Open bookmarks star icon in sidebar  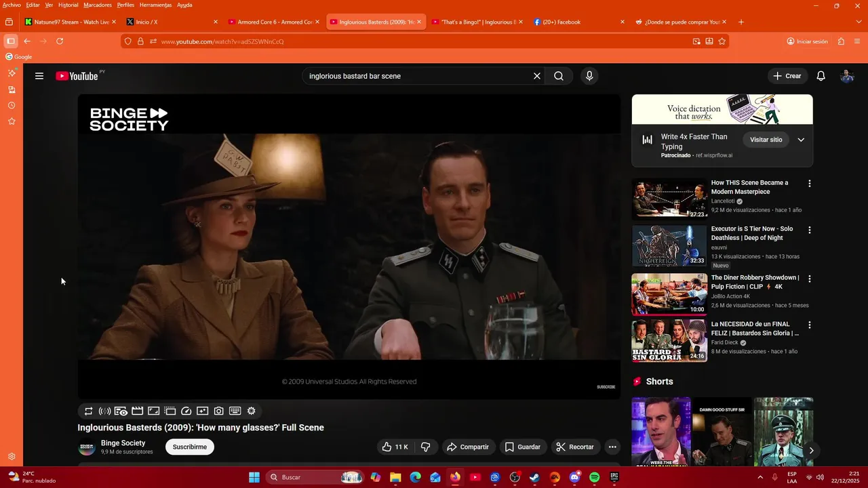pyautogui.click(x=12, y=121)
